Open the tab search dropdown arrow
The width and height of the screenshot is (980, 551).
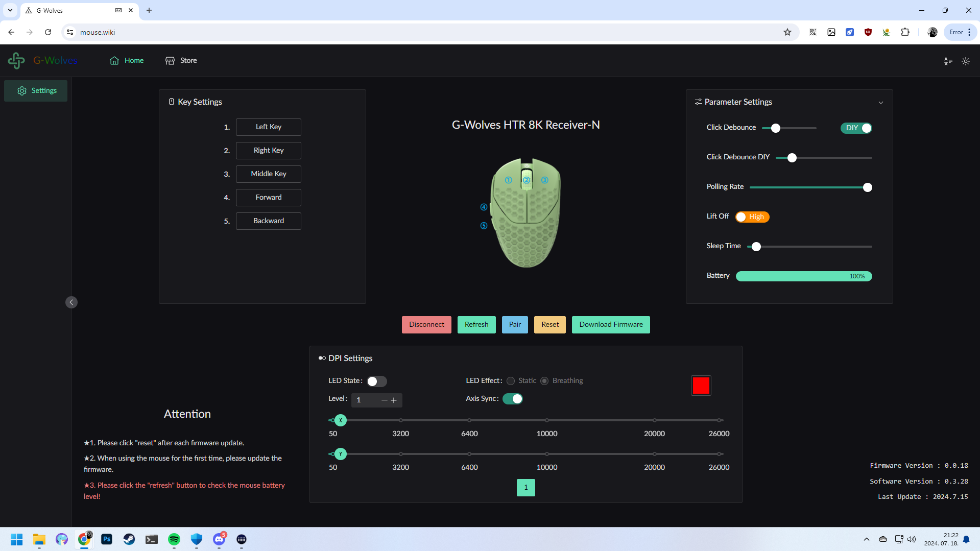10,10
